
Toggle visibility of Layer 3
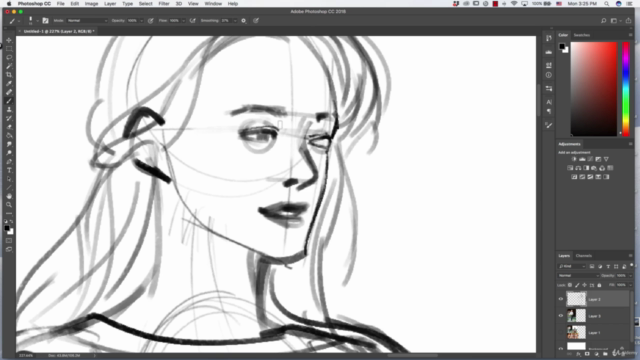pyautogui.click(x=560, y=316)
